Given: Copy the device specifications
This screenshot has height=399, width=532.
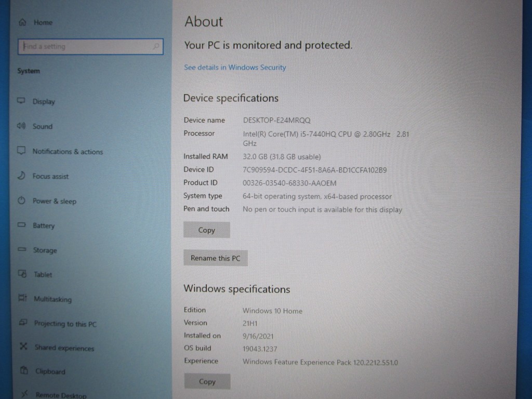Looking at the screenshot, I should coord(207,230).
